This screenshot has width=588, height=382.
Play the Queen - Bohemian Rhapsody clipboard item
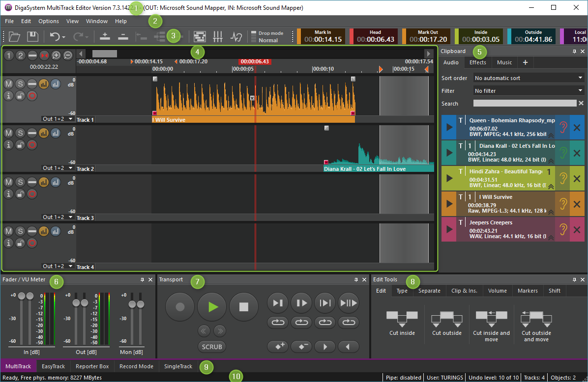coord(449,127)
